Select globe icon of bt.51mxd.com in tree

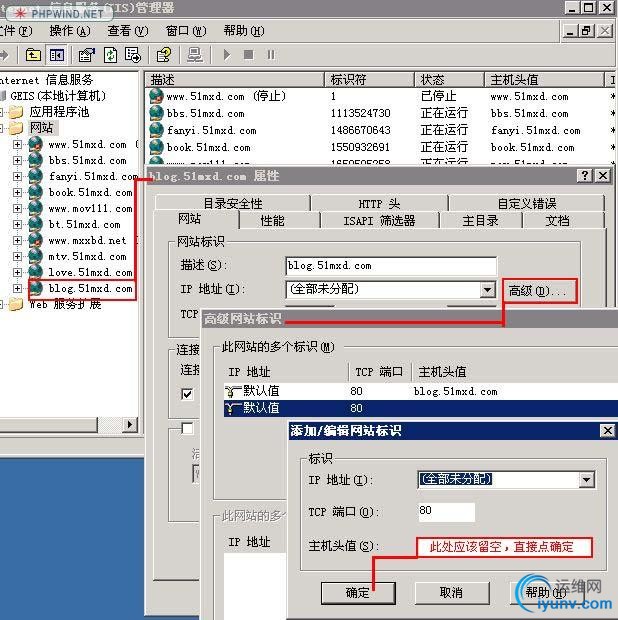click(x=36, y=224)
